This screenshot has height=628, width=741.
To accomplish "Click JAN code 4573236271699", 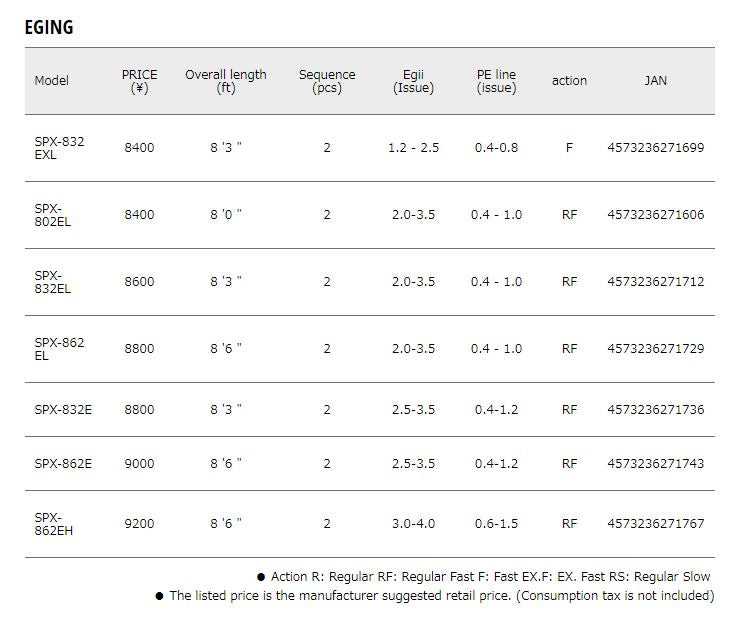I will click(x=655, y=148).
